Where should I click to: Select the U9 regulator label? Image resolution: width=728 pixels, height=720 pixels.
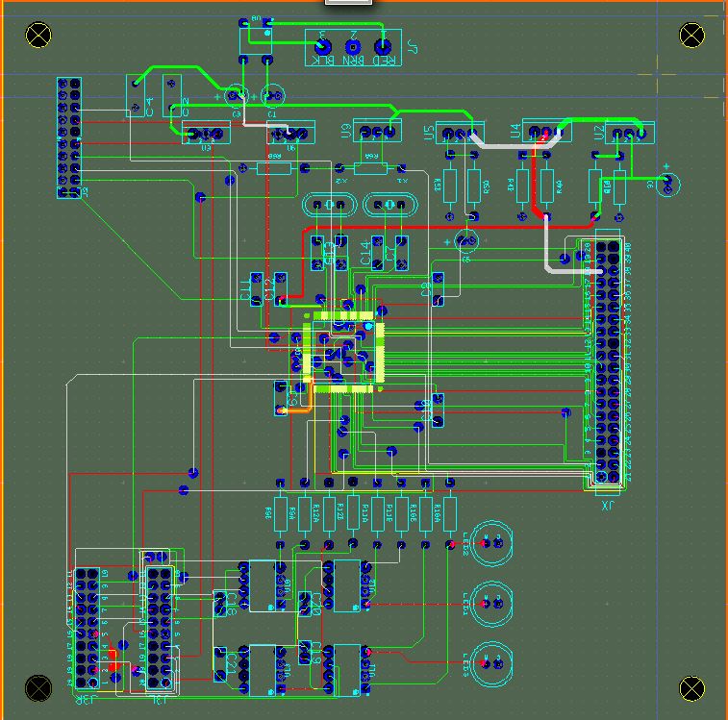coord(346,131)
